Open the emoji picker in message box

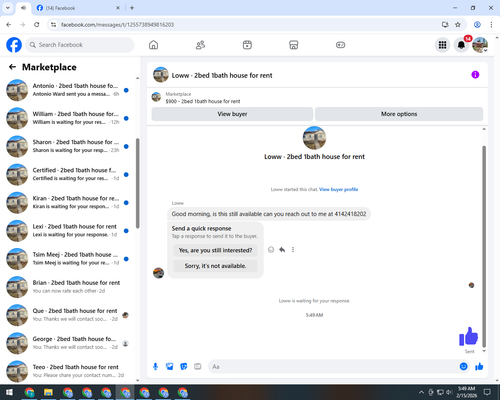tap(463, 367)
